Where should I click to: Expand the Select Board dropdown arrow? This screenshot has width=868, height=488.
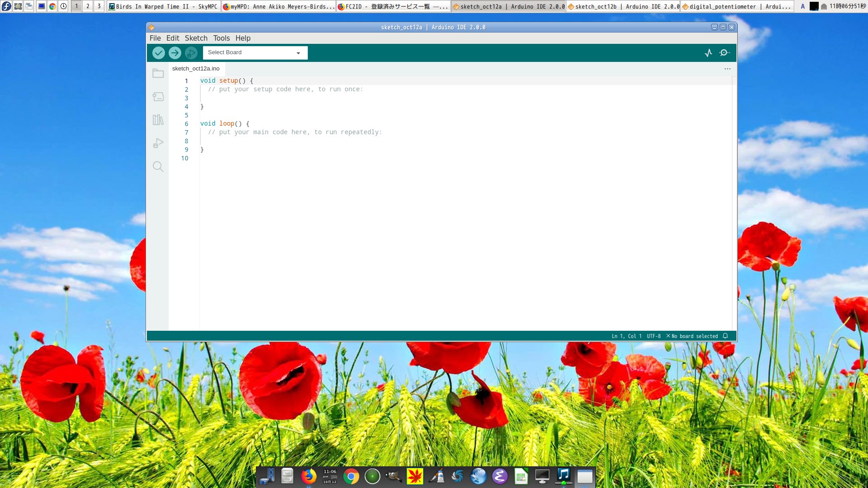(297, 52)
